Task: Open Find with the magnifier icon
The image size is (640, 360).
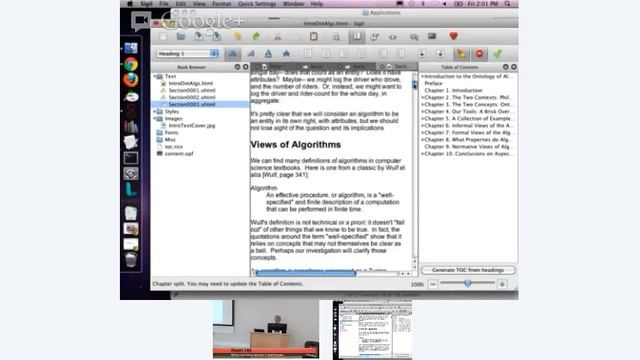Action: [336, 37]
